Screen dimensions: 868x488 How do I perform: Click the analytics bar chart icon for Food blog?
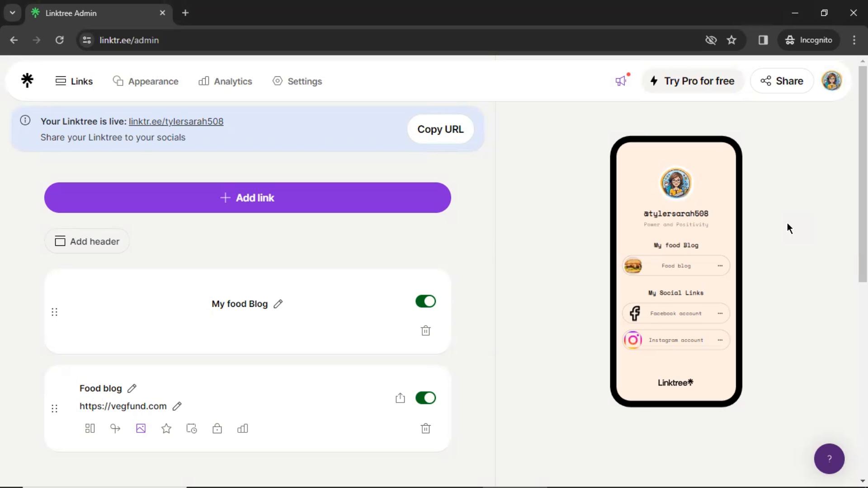click(x=243, y=428)
